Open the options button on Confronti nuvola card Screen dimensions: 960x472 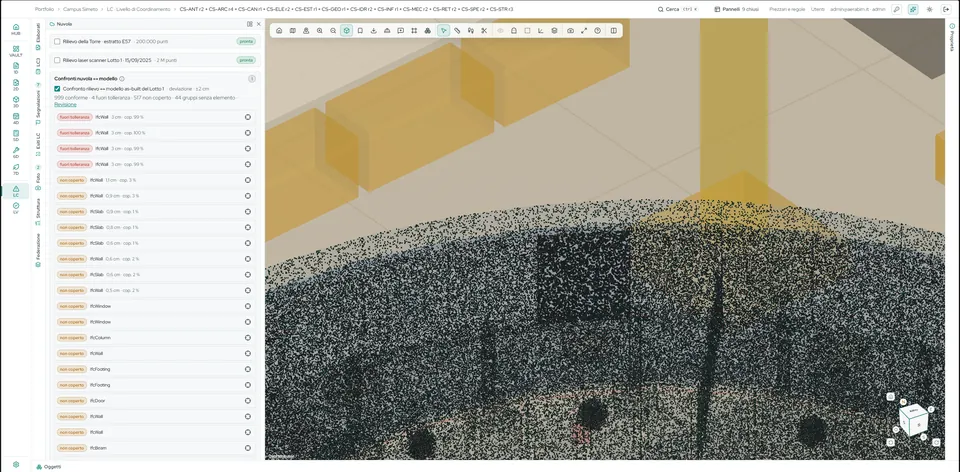click(252, 78)
